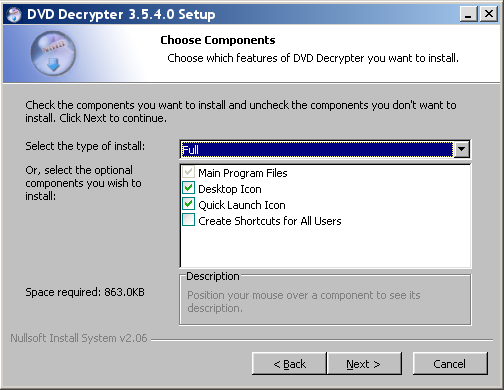The image size is (504, 390).
Task: Select Create Shortcuts for All Users label
Action: [270, 221]
